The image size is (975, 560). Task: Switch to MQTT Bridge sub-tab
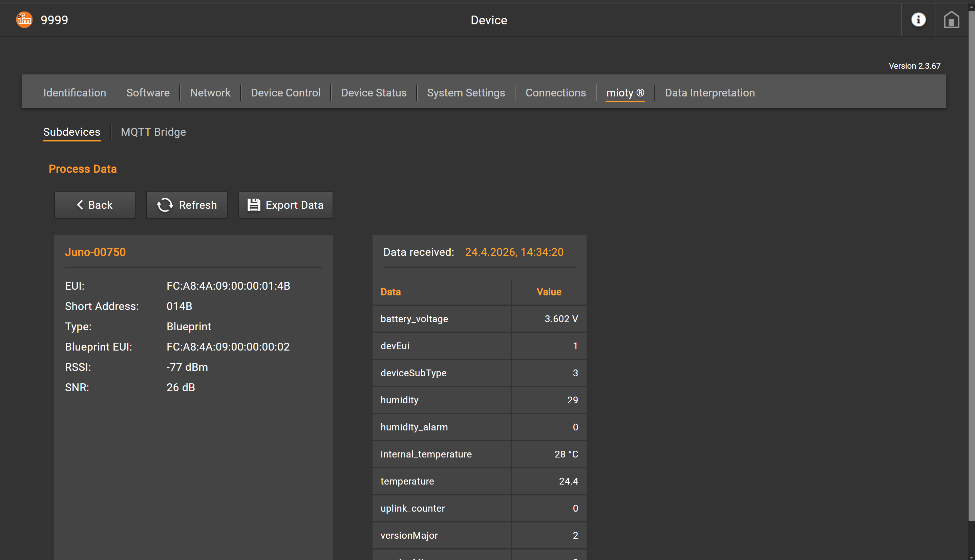(153, 132)
